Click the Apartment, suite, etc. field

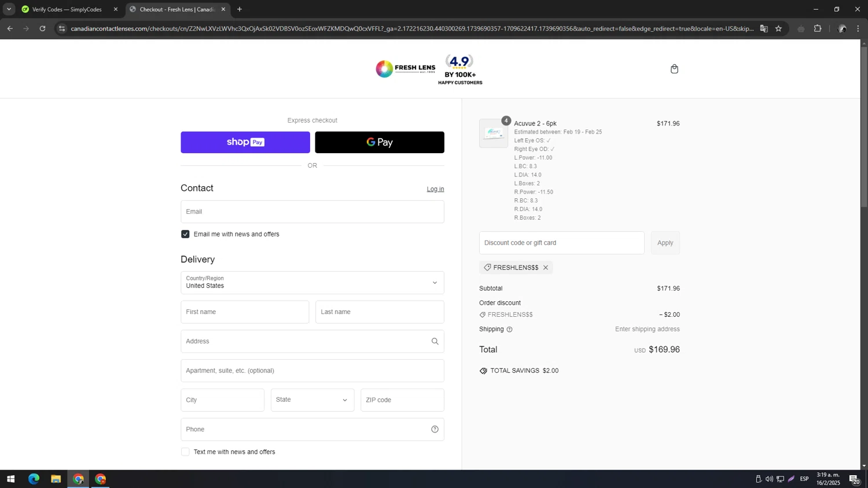pyautogui.click(x=312, y=371)
